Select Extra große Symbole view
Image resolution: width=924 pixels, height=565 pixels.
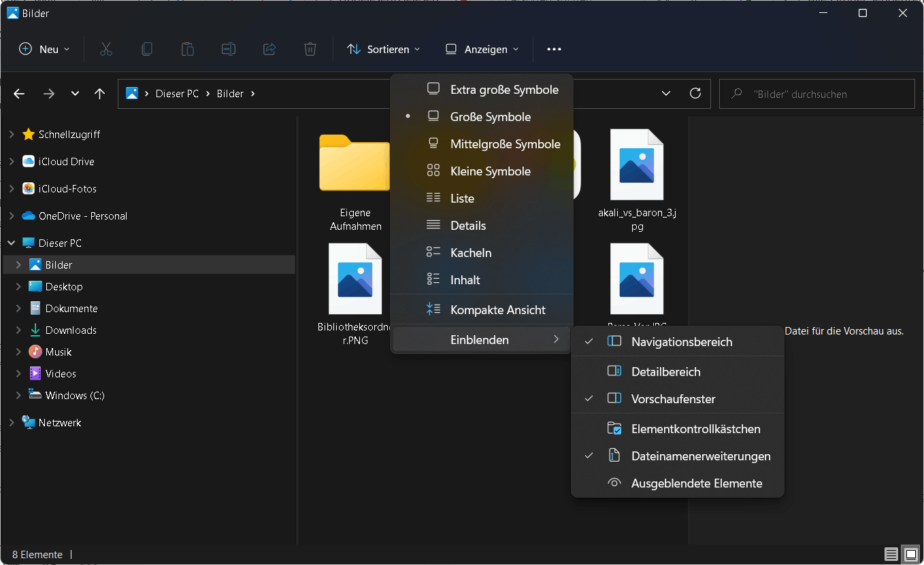pyautogui.click(x=482, y=90)
